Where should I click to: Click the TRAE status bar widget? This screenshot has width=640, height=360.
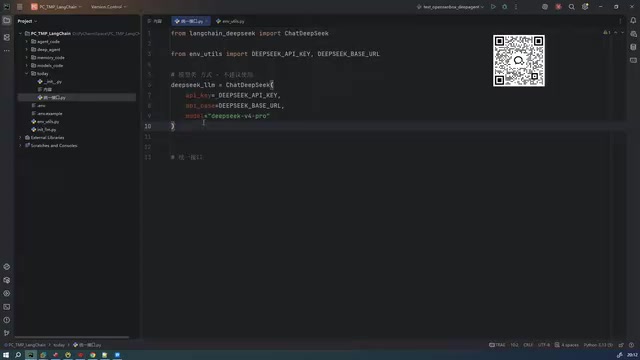click(x=497, y=345)
